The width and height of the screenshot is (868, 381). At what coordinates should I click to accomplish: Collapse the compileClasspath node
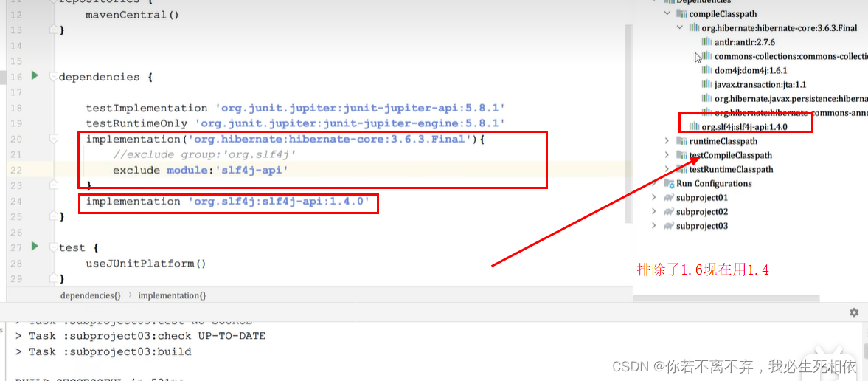pyautogui.click(x=667, y=13)
